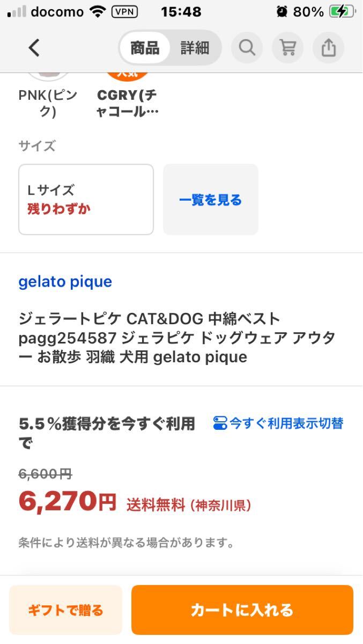Open the gelato pique brand link
Screen dimensions: 363x644
click(x=65, y=281)
